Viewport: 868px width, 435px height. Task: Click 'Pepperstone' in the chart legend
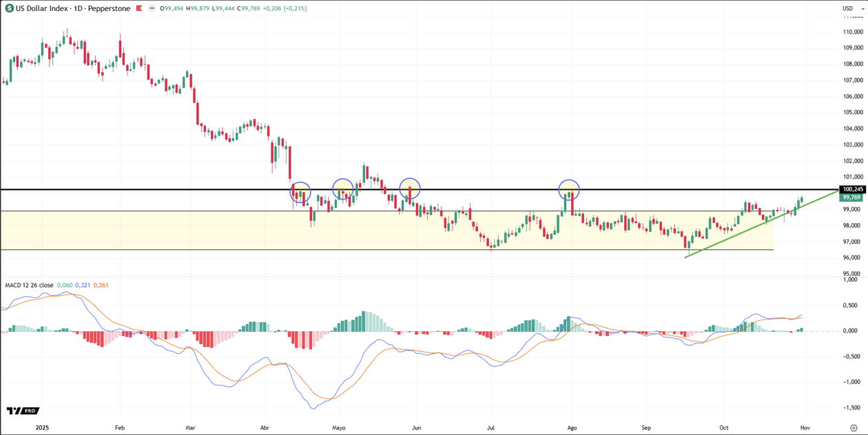[108, 8]
